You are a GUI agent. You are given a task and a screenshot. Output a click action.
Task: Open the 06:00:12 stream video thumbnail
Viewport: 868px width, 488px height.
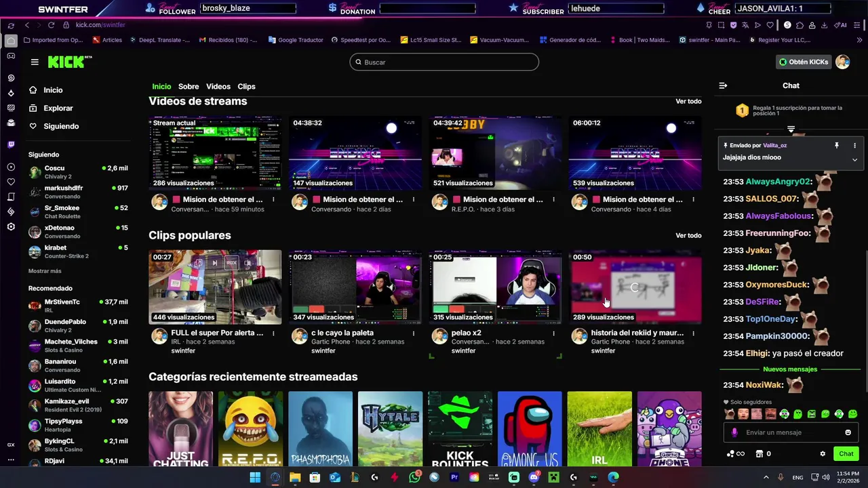click(x=635, y=154)
